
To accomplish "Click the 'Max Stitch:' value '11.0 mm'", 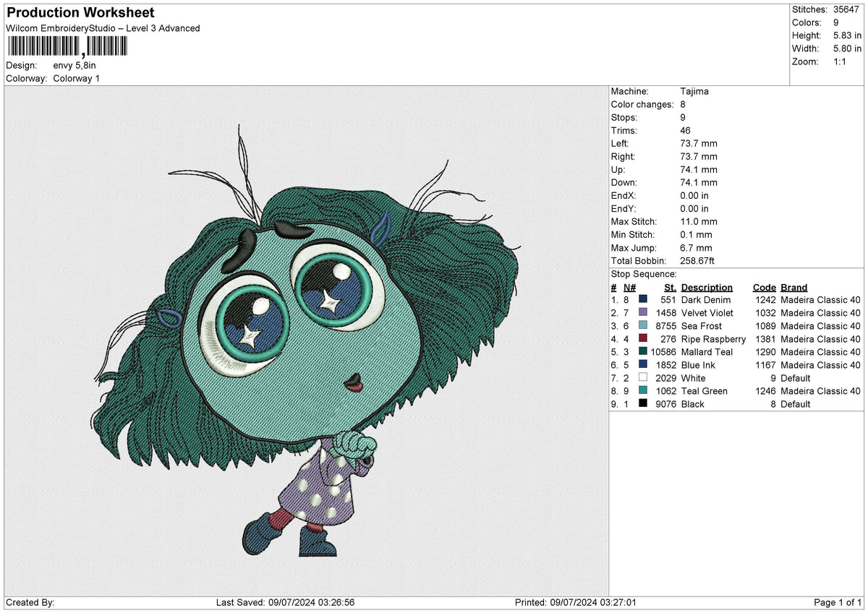I will [x=699, y=222].
